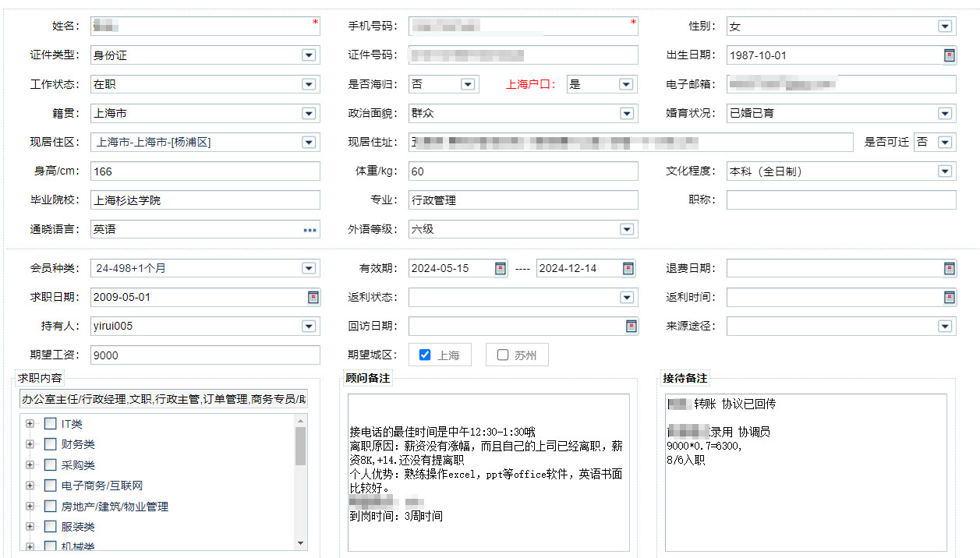Image resolution: width=980 pixels, height=558 pixels.
Task: Open the 会员种类 dropdown
Action: [309, 268]
